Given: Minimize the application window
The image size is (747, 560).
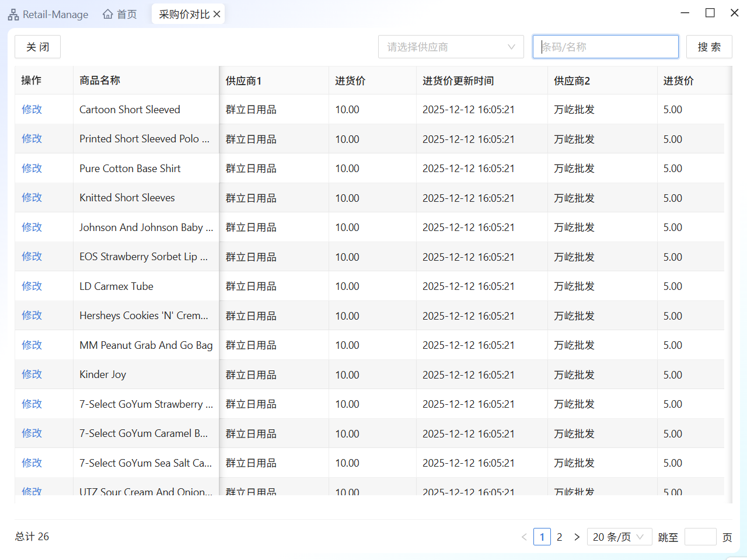Looking at the screenshot, I should tap(685, 13).
